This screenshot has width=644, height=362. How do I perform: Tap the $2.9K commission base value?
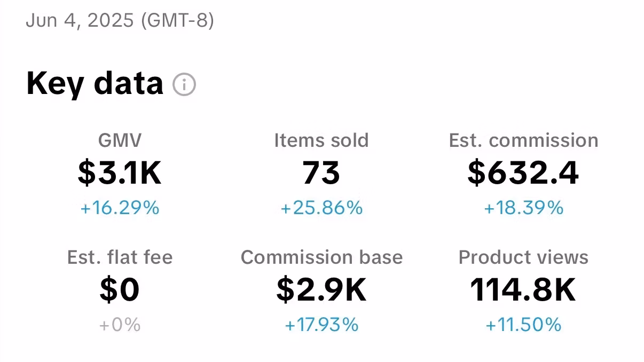[321, 290]
